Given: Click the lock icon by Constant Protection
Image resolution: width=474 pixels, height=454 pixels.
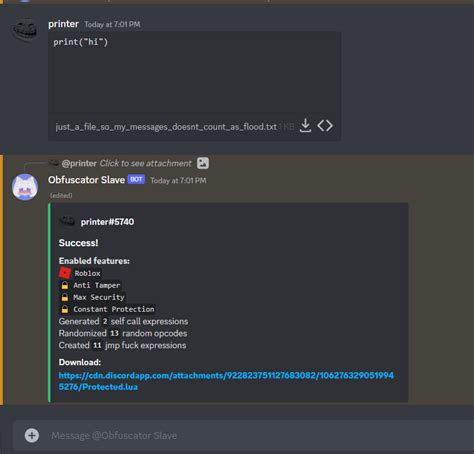Looking at the screenshot, I should click(x=65, y=309).
